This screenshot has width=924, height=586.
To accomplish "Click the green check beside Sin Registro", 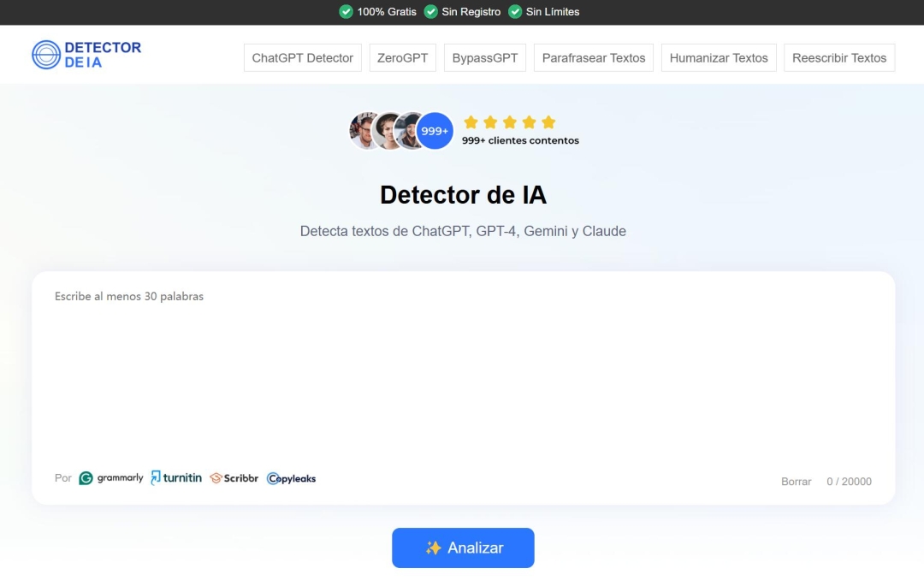I will [430, 12].
